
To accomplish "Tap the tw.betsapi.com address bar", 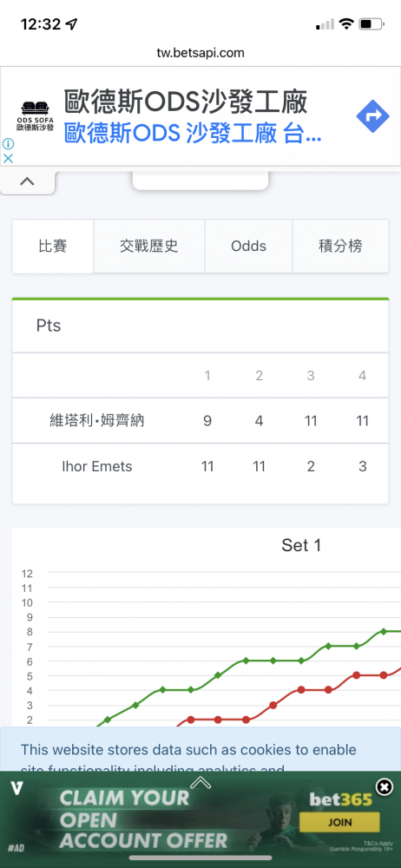I will tap(200, 53).
